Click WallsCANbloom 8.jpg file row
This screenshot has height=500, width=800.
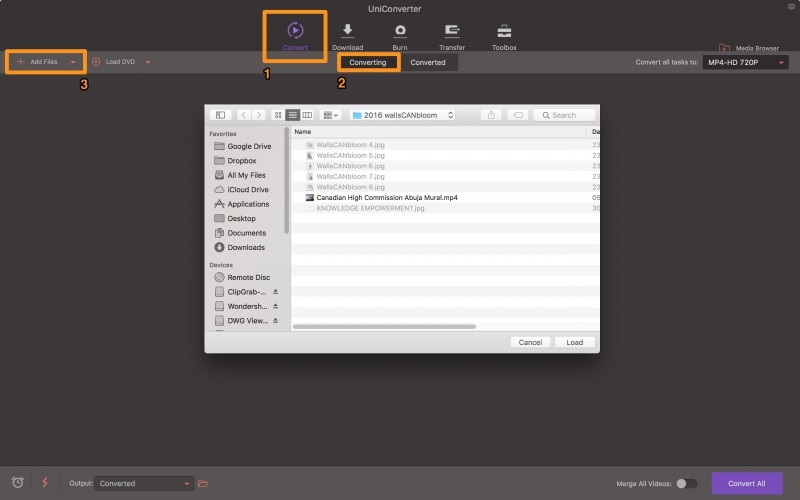click(x=445, y=187)
